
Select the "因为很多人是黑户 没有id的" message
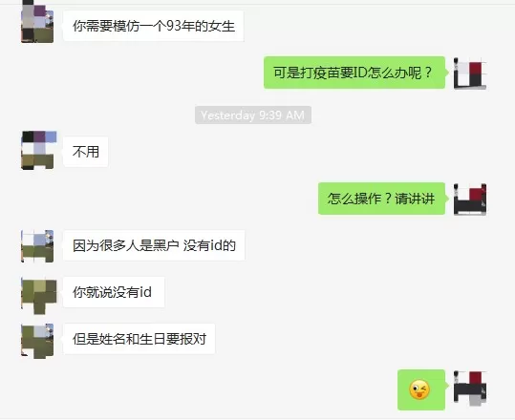154,245
